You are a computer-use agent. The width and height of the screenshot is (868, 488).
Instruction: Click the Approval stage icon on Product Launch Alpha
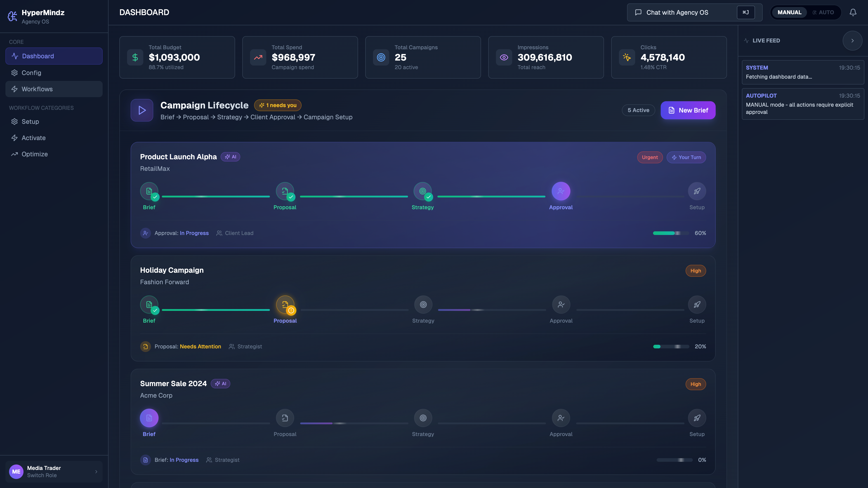(561, 191)
